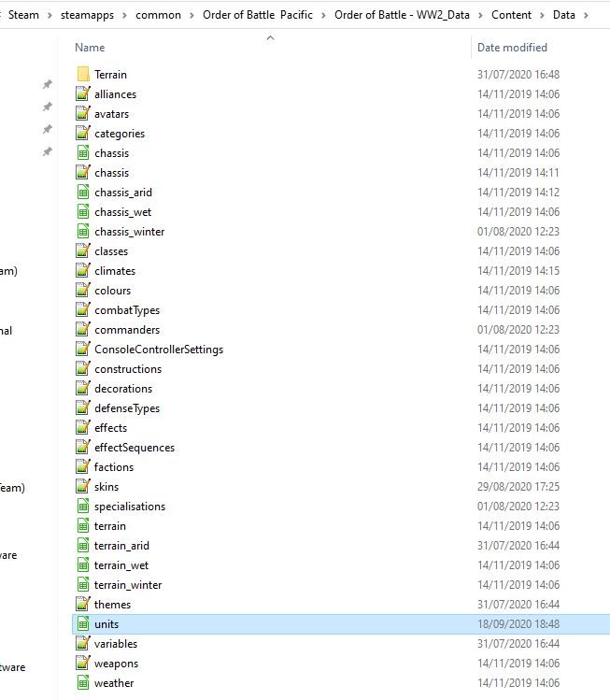The width and height of the screenshot is (610, 700).
Task: Jump to the common folder breadcrumb
Action: click(x=158, y=15)
